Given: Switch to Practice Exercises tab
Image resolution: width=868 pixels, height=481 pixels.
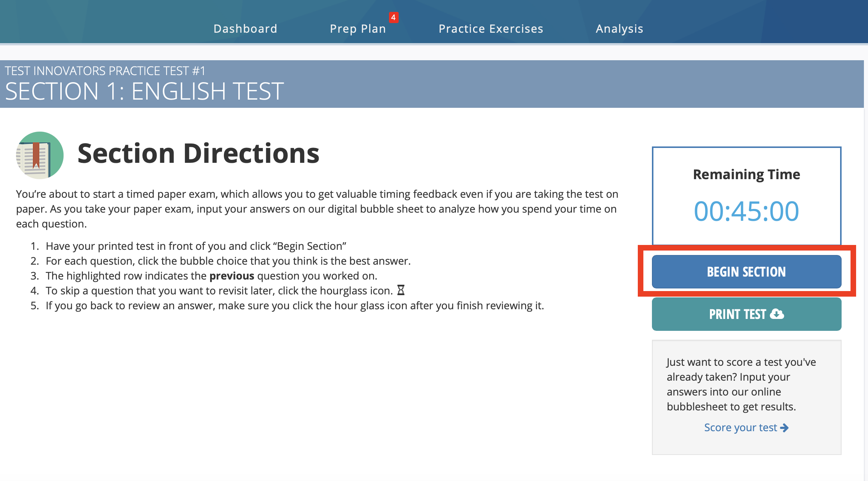Looking at the screenshot, I should click(x=491, y=29).
